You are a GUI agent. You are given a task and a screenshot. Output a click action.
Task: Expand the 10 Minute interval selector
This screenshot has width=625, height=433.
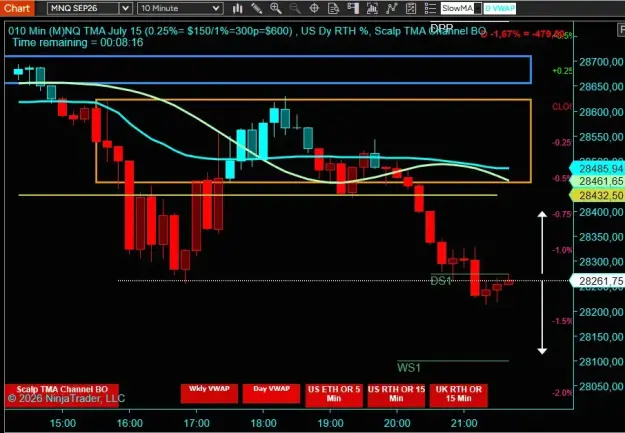180,8
